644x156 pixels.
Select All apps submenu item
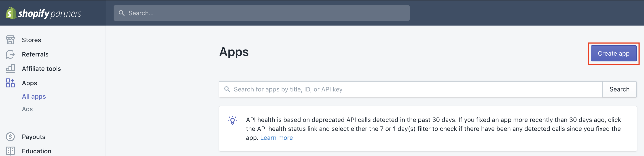[34, 96]
